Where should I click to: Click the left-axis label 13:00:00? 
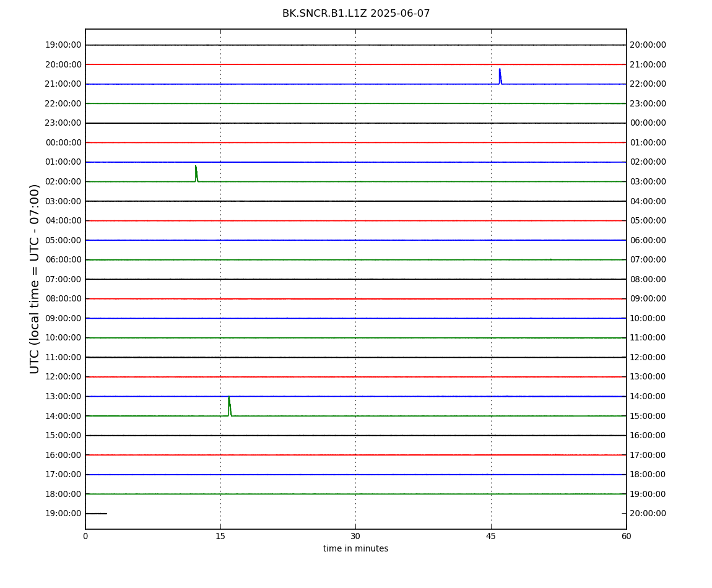tap(64, 396)
